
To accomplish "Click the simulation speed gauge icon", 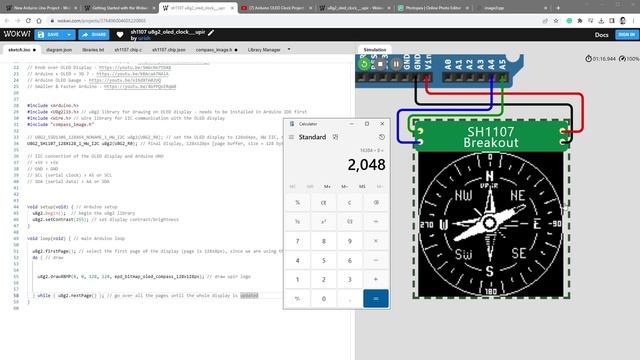I will pos(622,59).
